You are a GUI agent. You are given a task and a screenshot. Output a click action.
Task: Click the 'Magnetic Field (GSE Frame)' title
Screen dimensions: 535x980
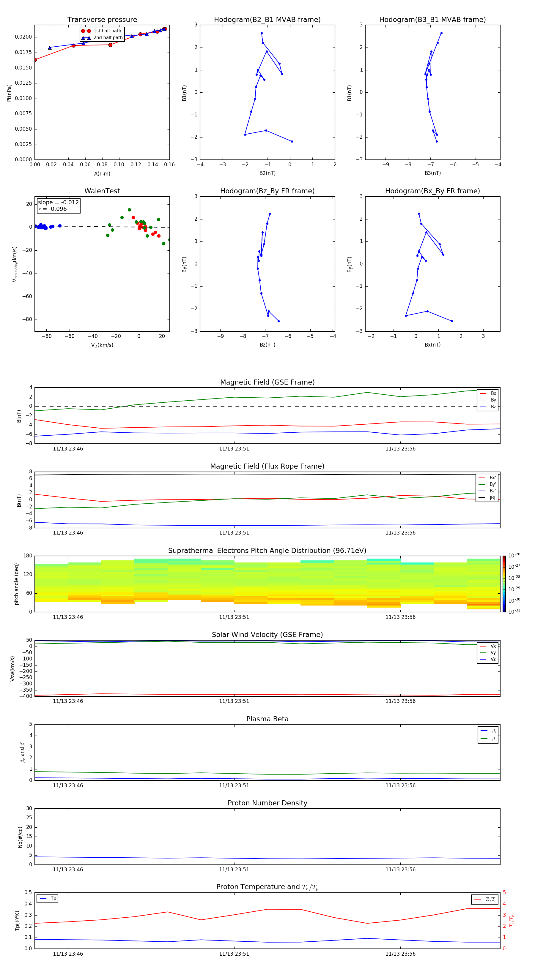coord(267,382)
